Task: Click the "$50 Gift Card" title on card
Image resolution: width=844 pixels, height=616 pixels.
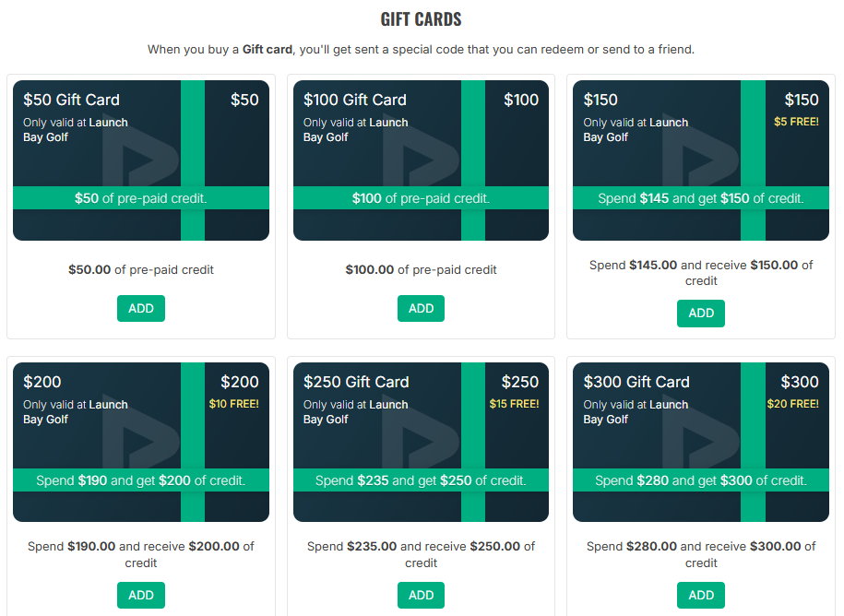Action: pyautogui.click(x=71, y=100)
